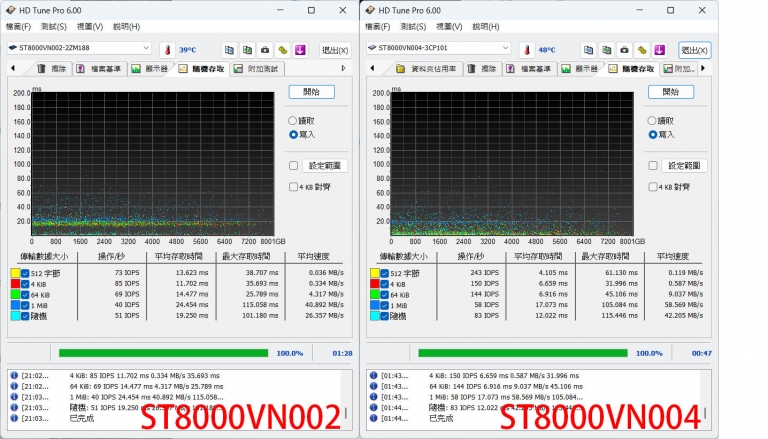Viewport: 768px width, 439px height.
Task: Click the 設定範圍 button in the ST8000VN004 window
Action: (x=684, y=166)
